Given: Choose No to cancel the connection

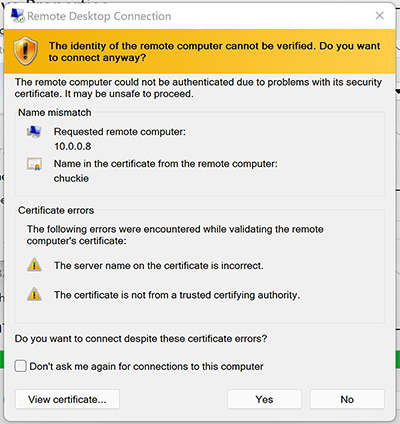Looking at the screenshot, I should pos(347,399).
